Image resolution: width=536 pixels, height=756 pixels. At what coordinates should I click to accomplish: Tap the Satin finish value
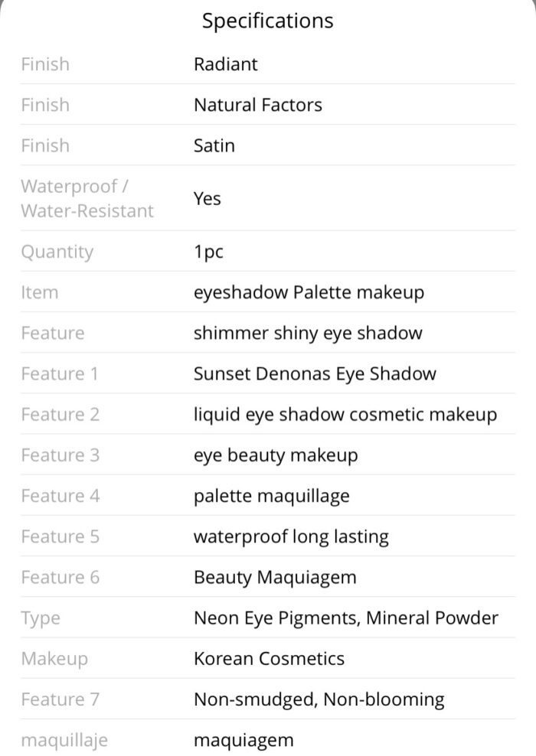(x=214, y=145)
